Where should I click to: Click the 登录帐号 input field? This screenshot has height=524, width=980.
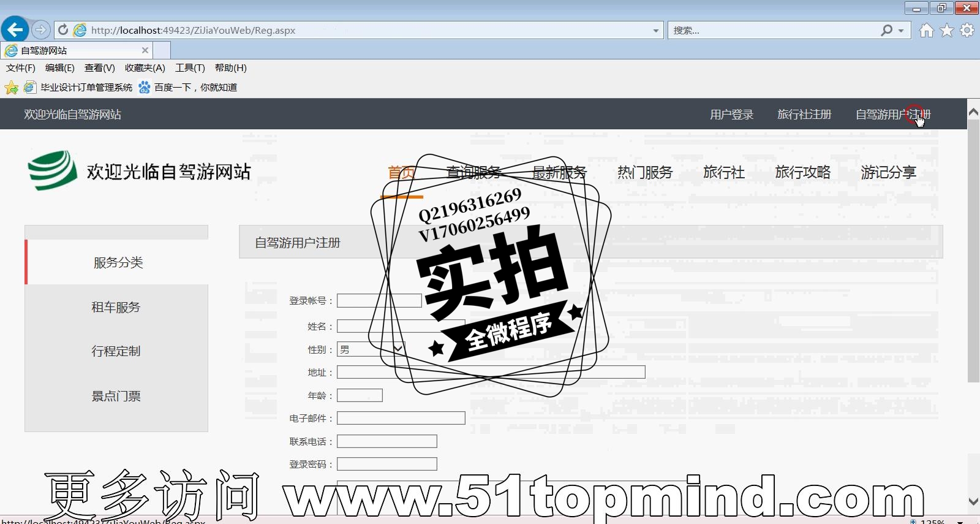[379, 300]
